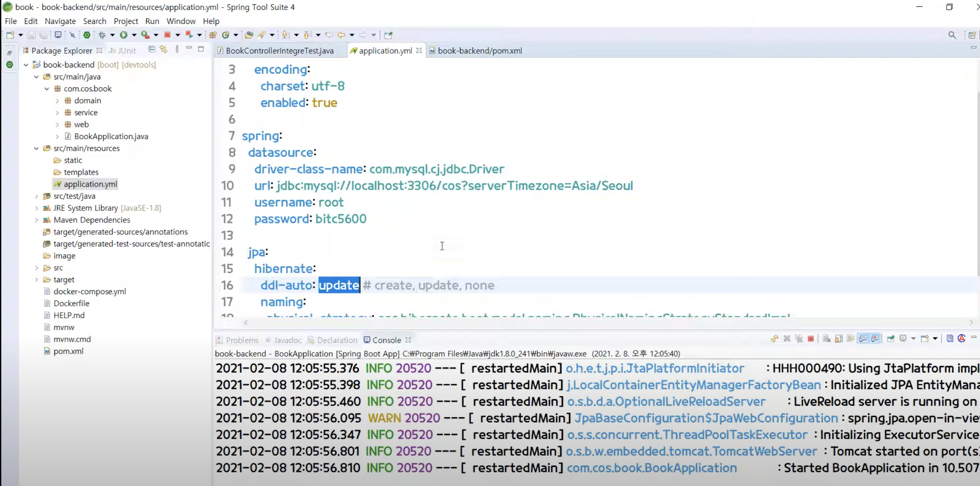Switch to the book-backend/pom.xml editor tab
The width and height of the screenshot is (980, 486).
[479, 51]
